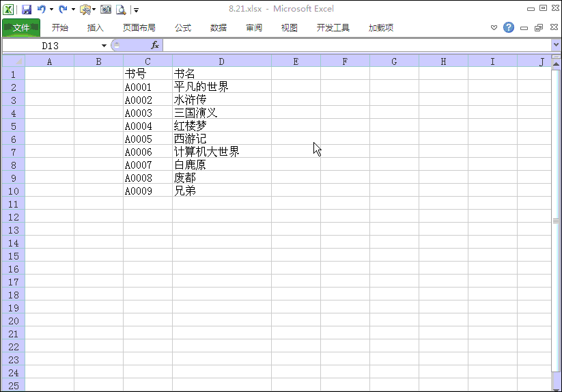Select cell with 红楼梦
This screenshot has width=562, height=392.
tap(222, 126)
